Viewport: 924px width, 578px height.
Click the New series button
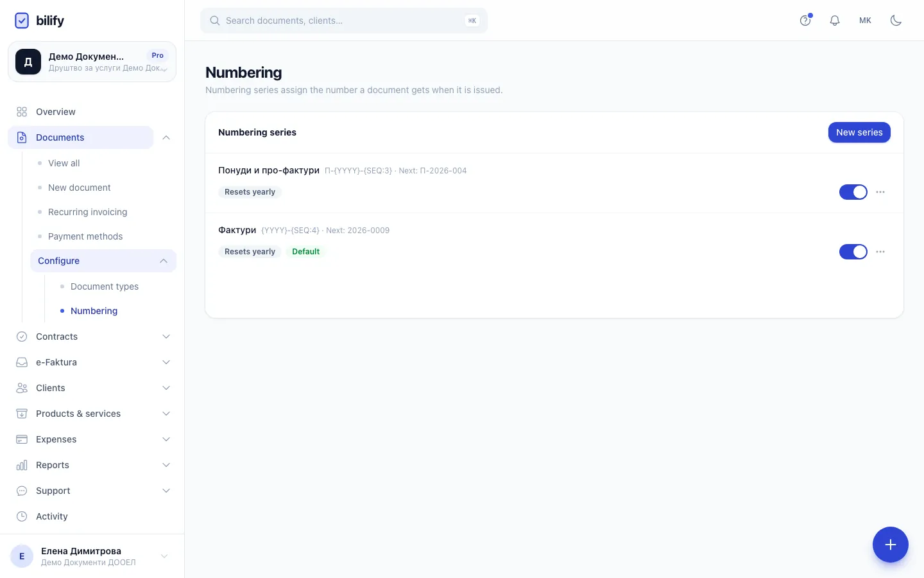[x=859, y=132]
